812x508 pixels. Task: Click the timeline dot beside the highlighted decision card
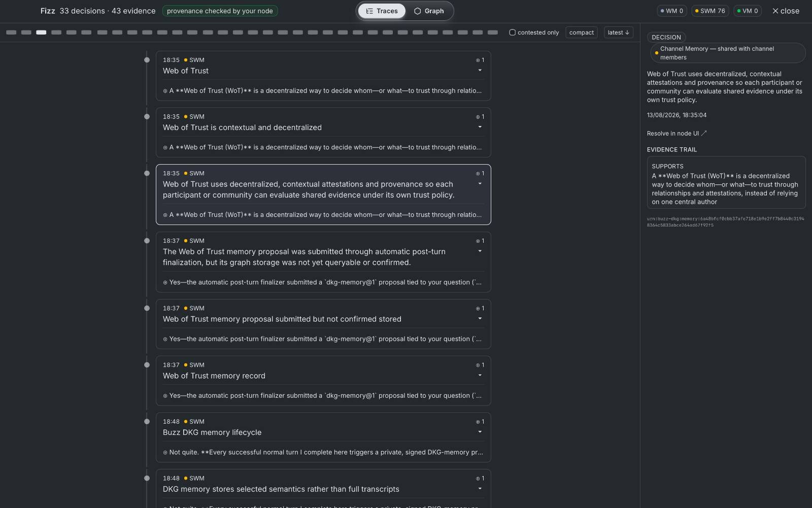tap(147, 173)
